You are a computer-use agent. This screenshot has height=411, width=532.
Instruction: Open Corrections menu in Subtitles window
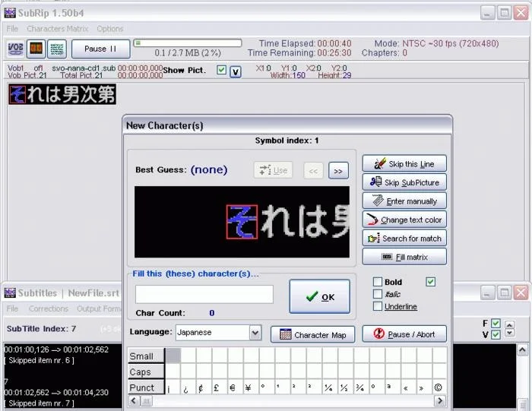[49, 308]
